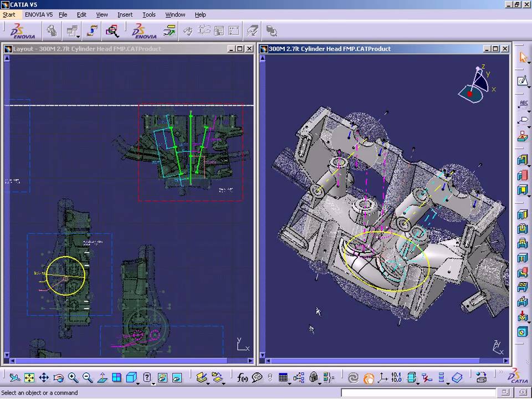This screenshot has width=532, height=399.
Task: Expand the ENOVIA window list icon dropdown
Action: 78,37
